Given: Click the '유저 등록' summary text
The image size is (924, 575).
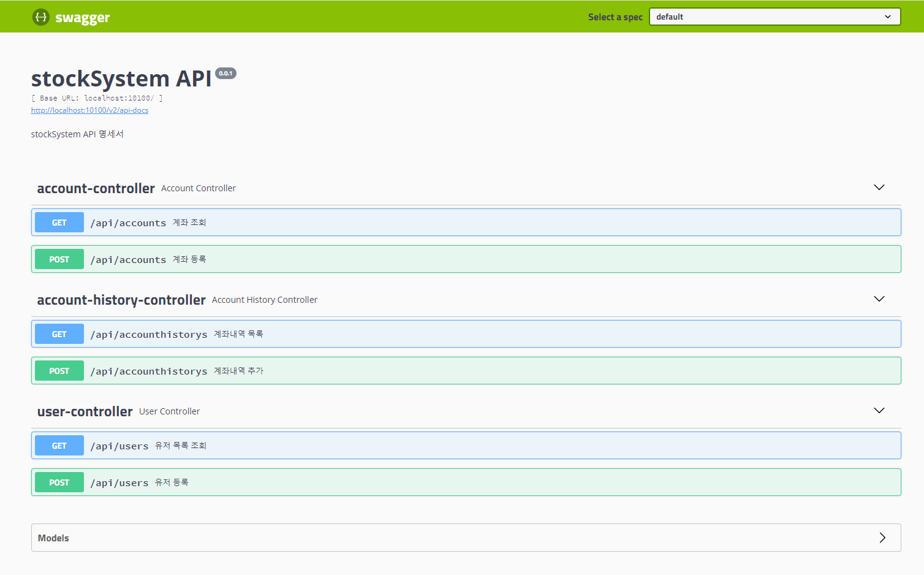Looking at the screenshot, I should 172,482.
